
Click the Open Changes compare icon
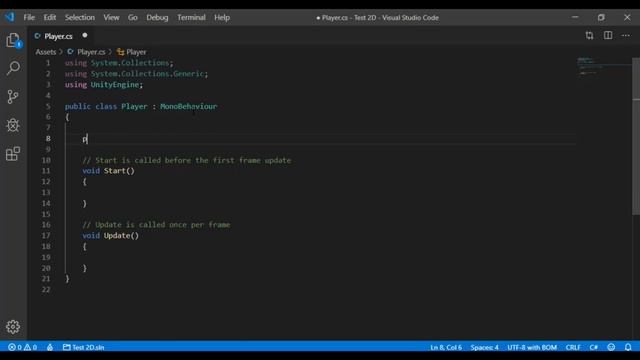pos(589,36)
